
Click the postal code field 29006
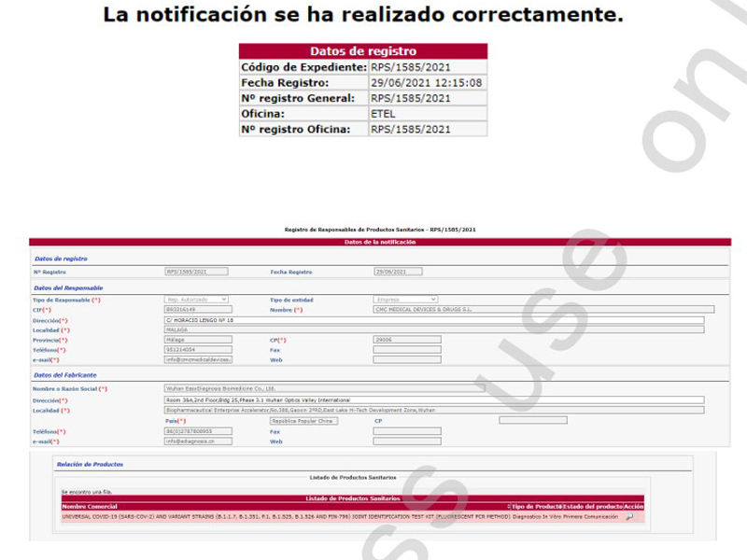406,340
